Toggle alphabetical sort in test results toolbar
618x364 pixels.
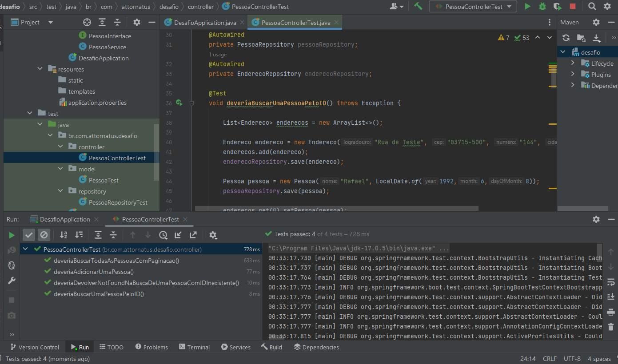64,235
